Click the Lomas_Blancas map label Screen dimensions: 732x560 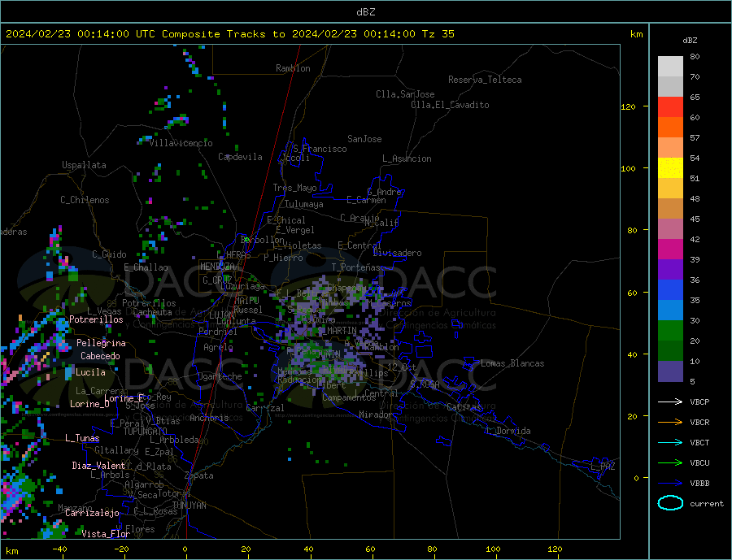(512, 363)
